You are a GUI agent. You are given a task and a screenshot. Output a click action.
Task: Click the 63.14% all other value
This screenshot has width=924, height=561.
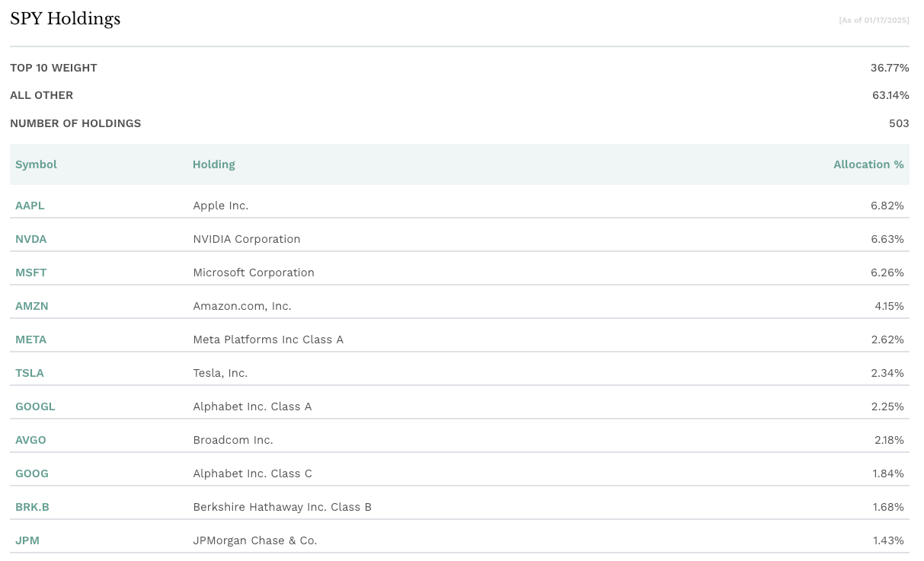coord(890,95)
